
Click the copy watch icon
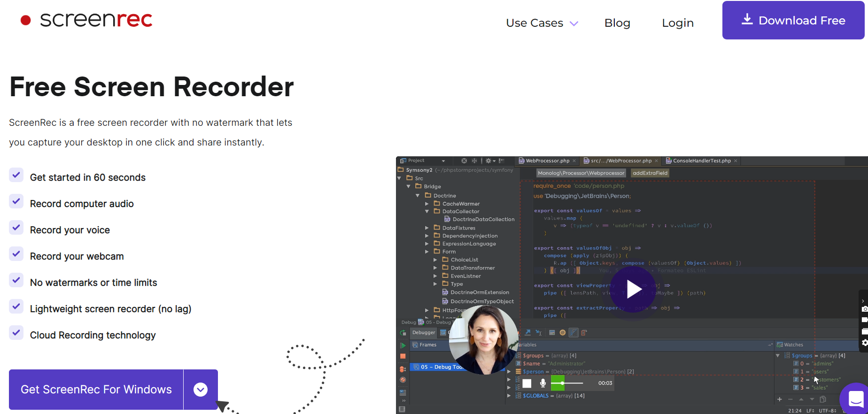click(x=823, y=399)
